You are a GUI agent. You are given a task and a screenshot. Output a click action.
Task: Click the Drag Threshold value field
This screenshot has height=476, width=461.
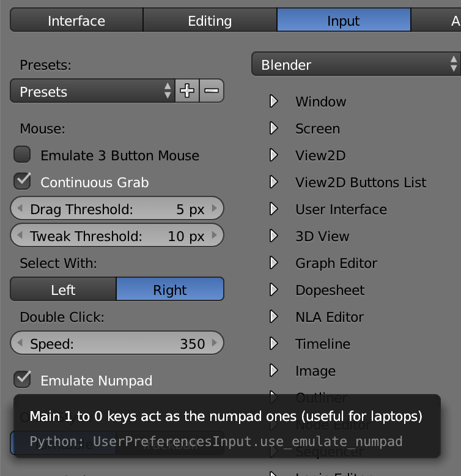pyautogui.click(x=117, y=209)
